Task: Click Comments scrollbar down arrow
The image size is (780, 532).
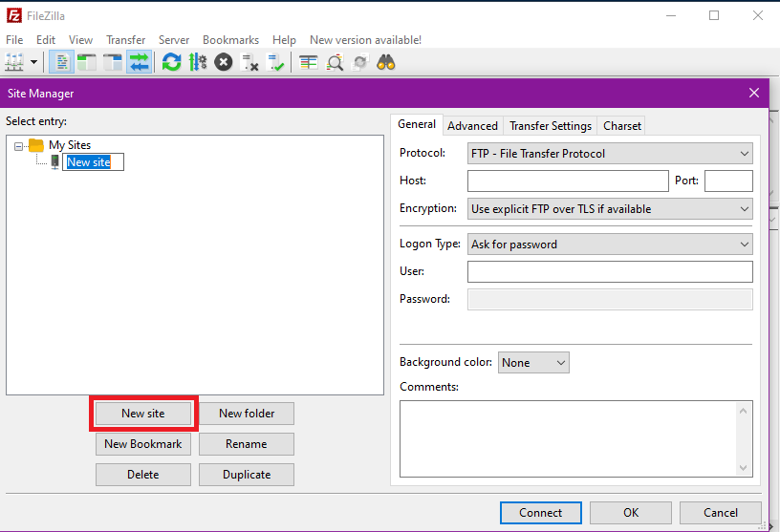Action: coord(743,467)
